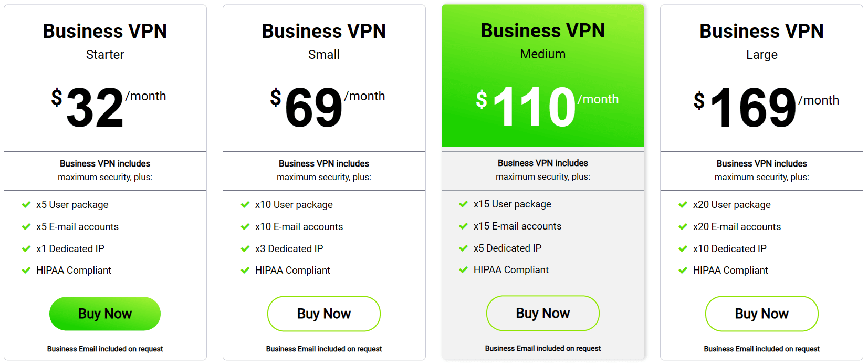Viewport: 868px width, 364px height.
Task: Click Buy Now for Business VPN Small
Action: click(323, 314)
